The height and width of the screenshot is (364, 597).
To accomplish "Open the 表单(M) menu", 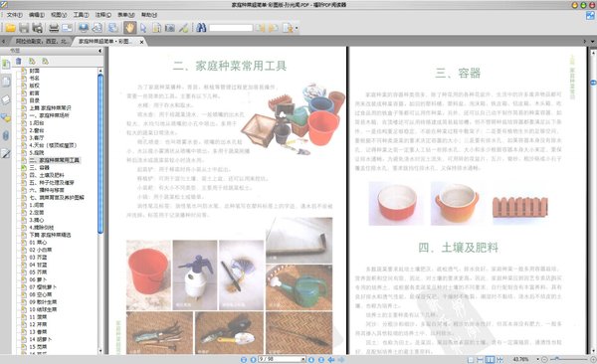I will coord(126,15).
